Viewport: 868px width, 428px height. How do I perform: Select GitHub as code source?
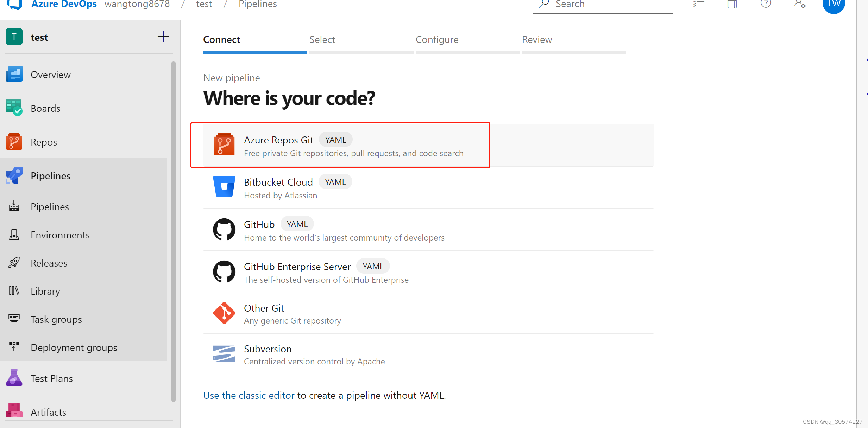tap(259, 224)
